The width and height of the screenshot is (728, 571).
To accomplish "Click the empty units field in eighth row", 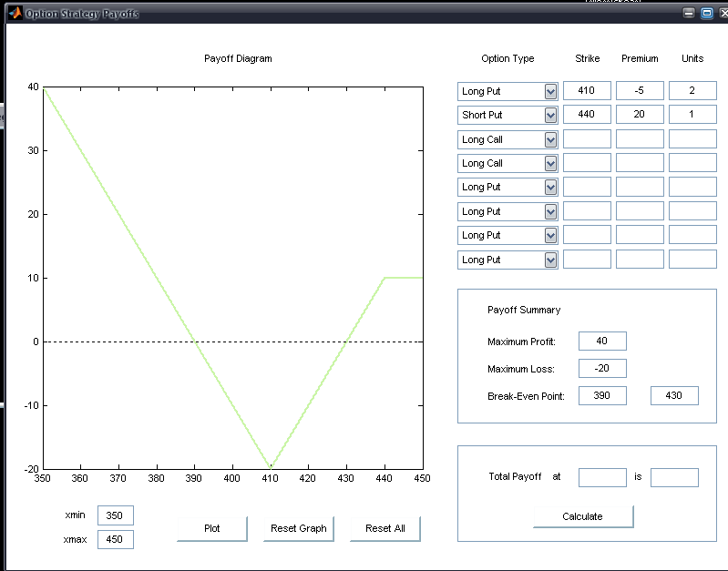I will pos(692,259).
